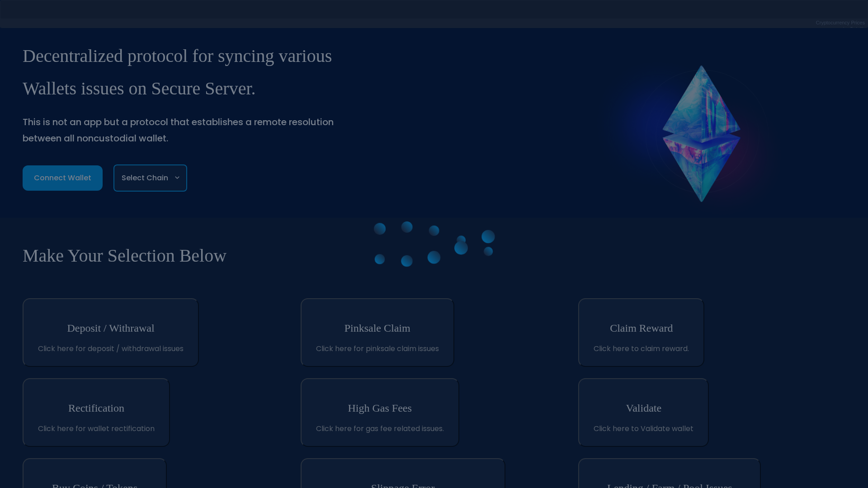Open the Select Chain dropdown
868x488 pixels.
pyautogui.click(x=150, y=178)
